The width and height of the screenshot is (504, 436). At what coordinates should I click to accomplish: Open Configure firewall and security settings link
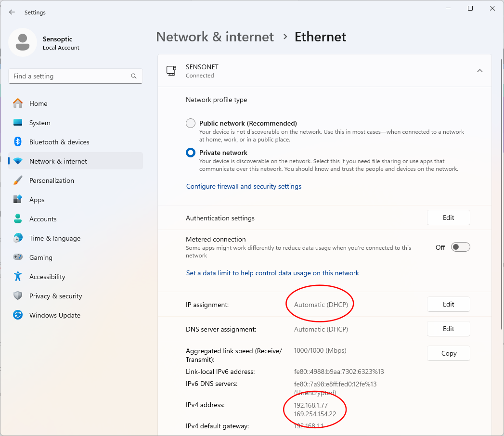[244, 186]
